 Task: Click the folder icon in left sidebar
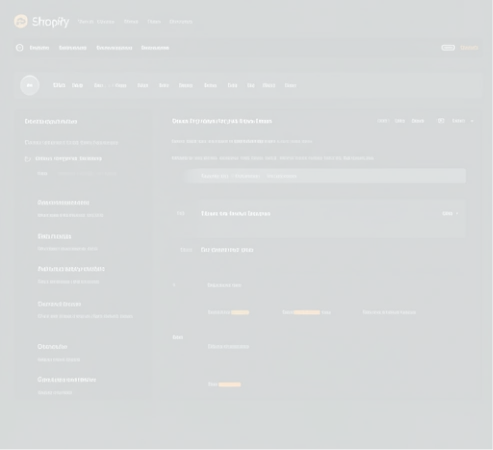coord(28,159)
